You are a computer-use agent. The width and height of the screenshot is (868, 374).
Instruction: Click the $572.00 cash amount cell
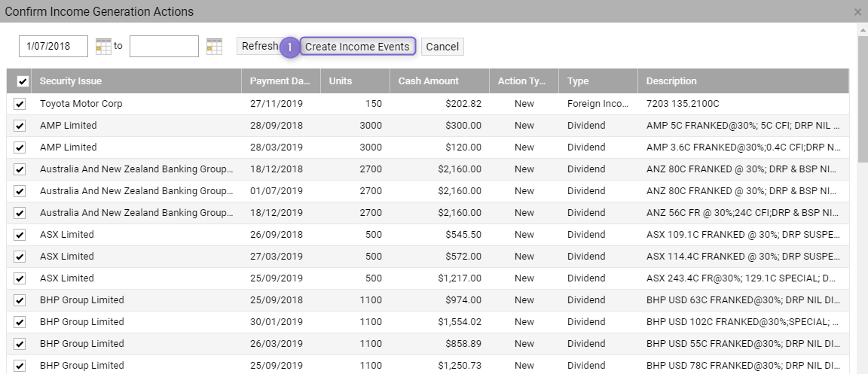tap(463, 256)
